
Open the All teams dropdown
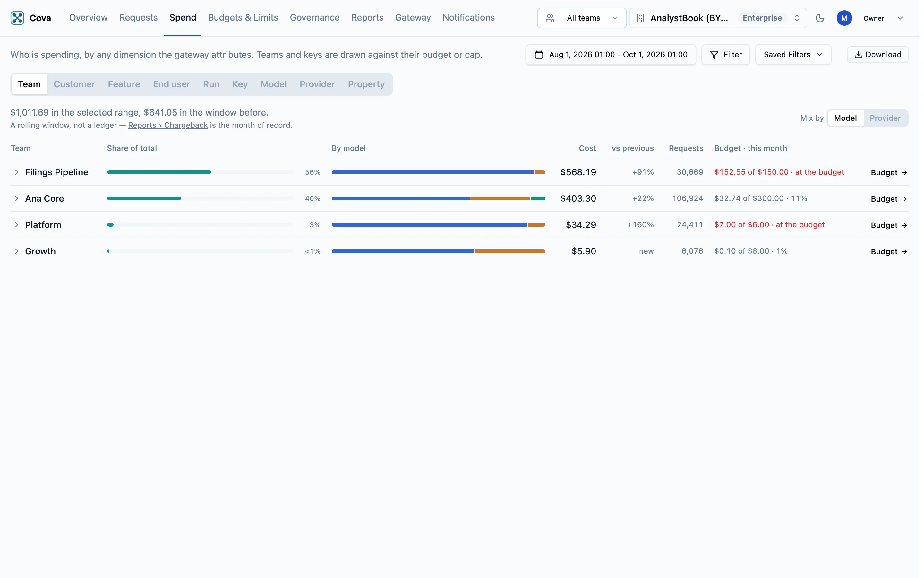[581, 18]
